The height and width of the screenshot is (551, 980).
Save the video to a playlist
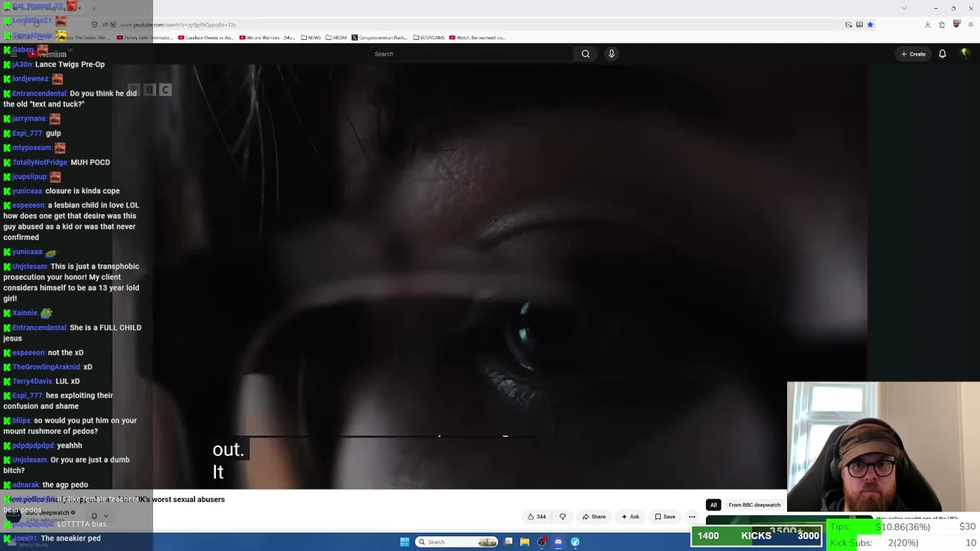coord(665,517)
